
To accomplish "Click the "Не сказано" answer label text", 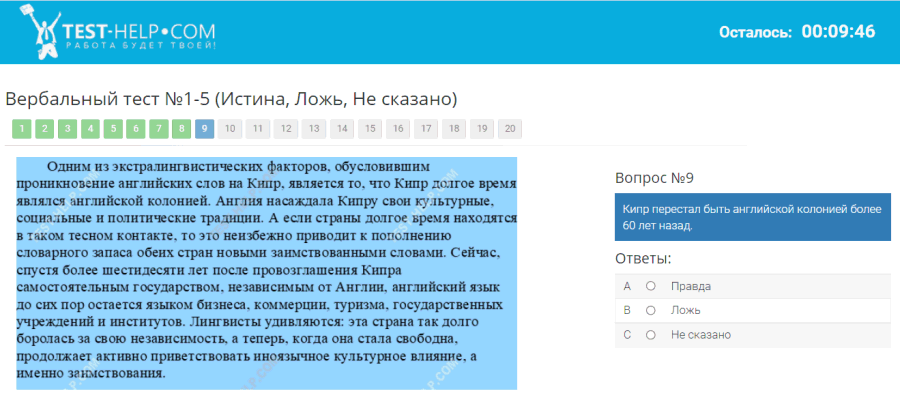I will [x=701, y=335].
